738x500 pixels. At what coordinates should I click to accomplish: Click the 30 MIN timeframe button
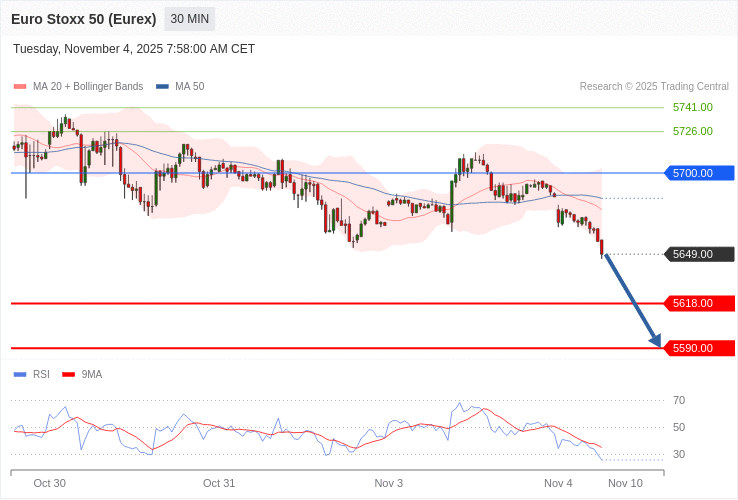tap(189, 19)
